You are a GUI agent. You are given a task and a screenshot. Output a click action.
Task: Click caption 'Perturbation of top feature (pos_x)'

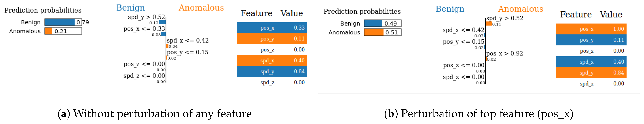pos(478,114)
